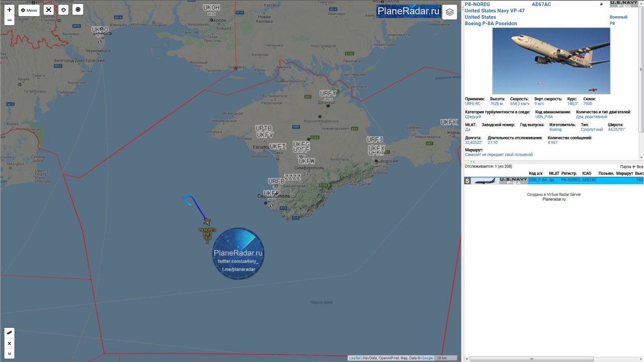Open the map layers selector

click(x=449, y=12)
